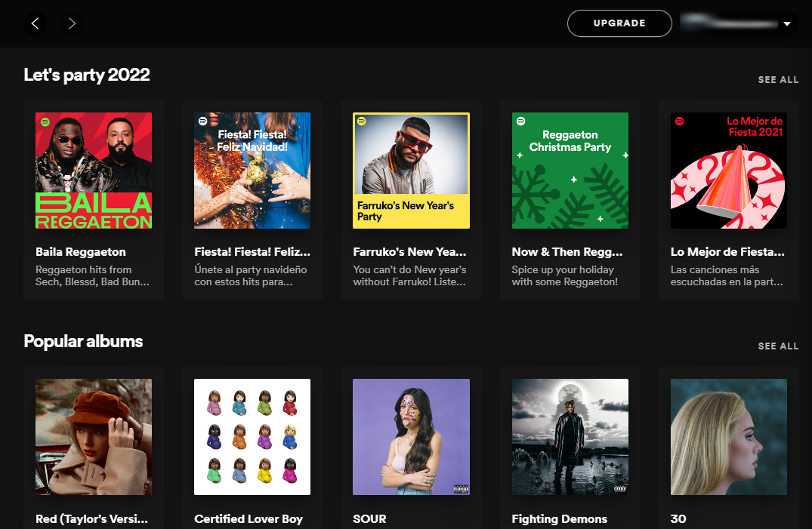Click the Let's party 2022 heading
This screenshot has height=529, width=812.
pyautogui.click(x=87, y=75)
